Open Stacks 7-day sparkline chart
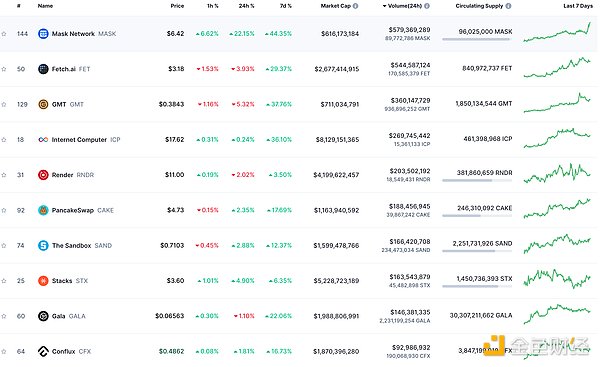600x367 pixels. point(557,279)
